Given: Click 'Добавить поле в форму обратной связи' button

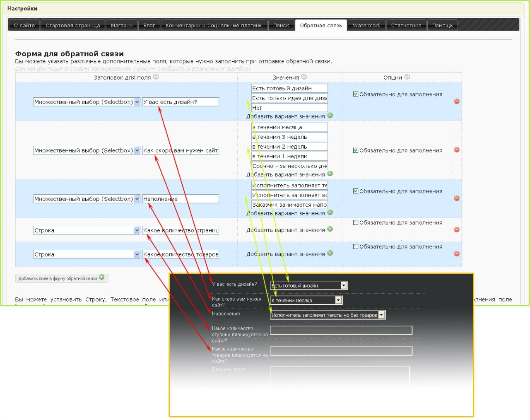Looking at the screenshot, I should point(61,278).
